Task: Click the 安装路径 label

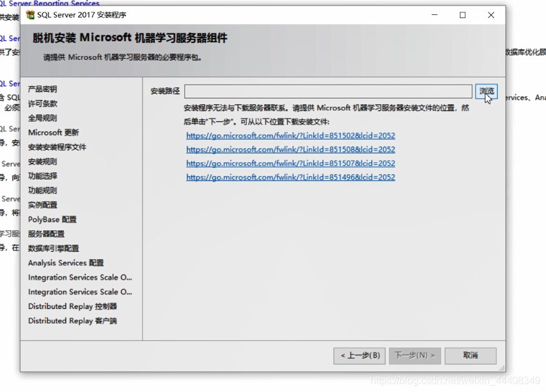Action: 165,91
